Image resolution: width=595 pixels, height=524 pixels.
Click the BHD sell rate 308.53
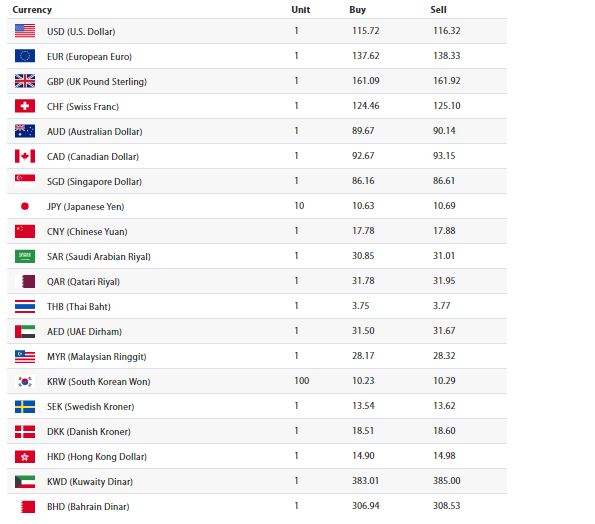click(x=447, y=506)
